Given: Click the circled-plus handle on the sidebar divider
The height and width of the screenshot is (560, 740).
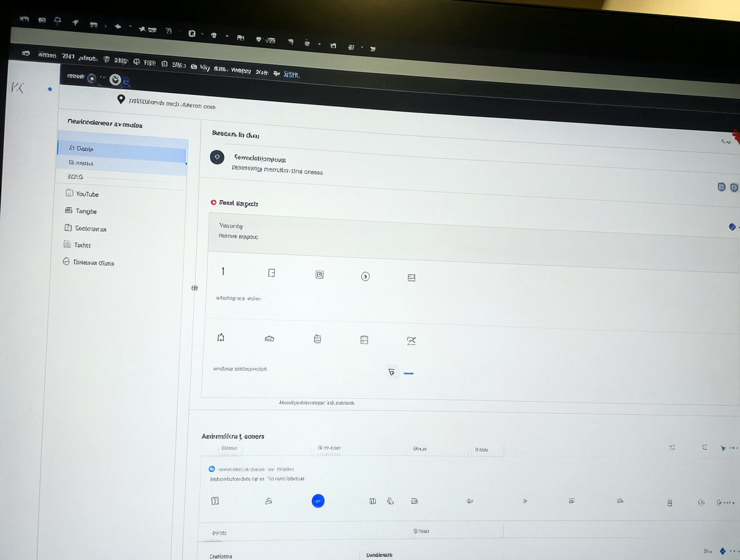Looking at the screenshot, I should click(194, 287).
